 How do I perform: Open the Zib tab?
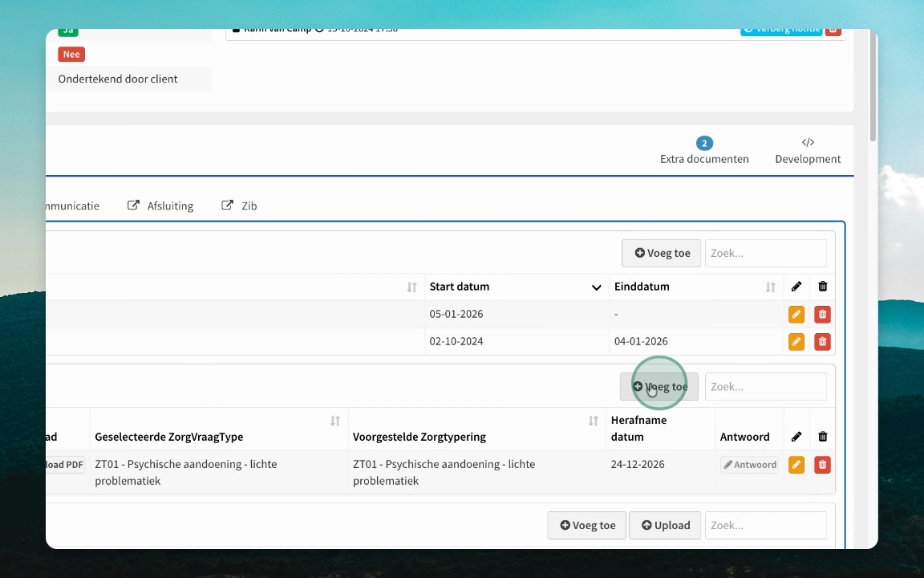[239, 206]
